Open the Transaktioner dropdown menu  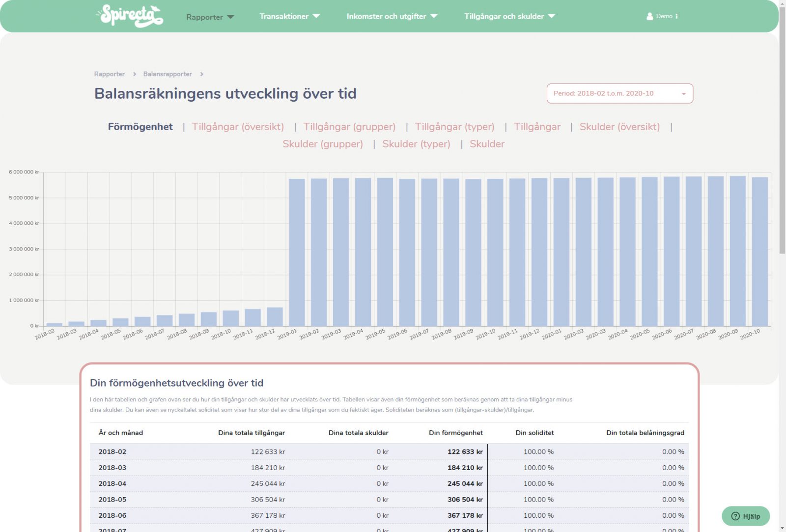[x=289, y=16]
